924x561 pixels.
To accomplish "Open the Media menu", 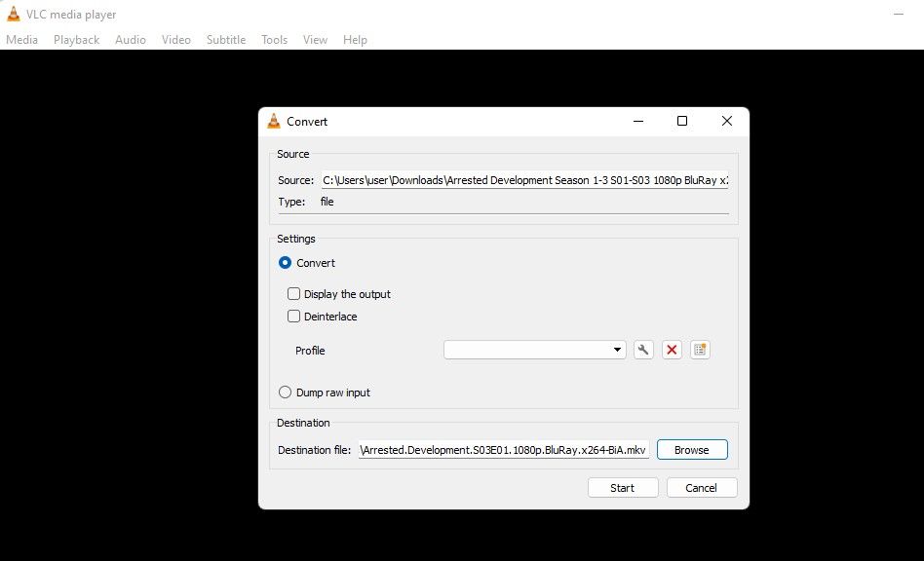I will click(21, 39).
